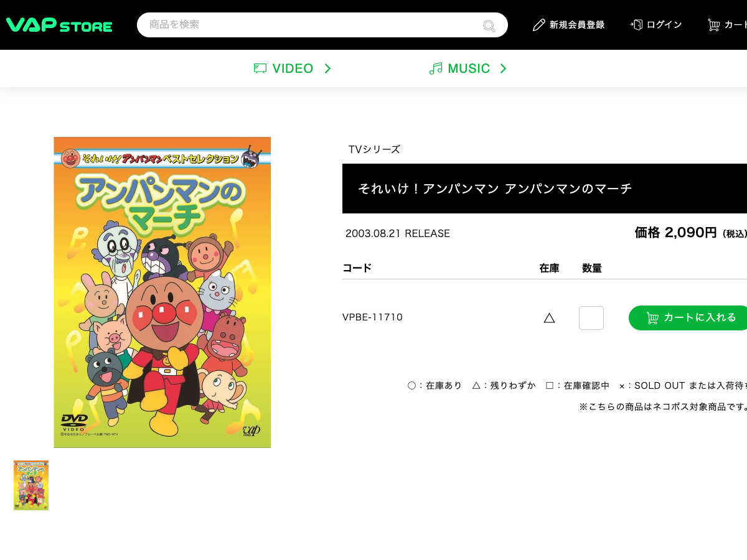Click the pencil icon for 新規会員登録
The image size is (747, 560).
tap(539, 25)
